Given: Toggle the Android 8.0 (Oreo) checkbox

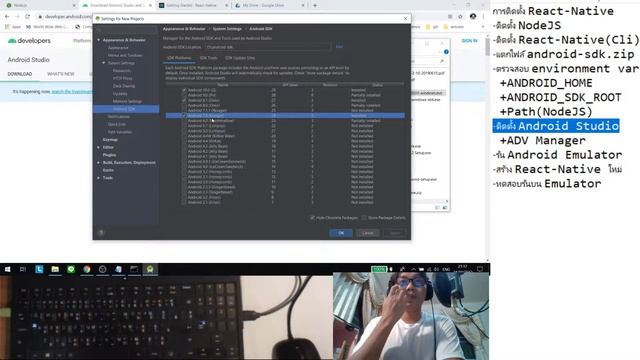Looking at the screenshot, I should (184, 105).
